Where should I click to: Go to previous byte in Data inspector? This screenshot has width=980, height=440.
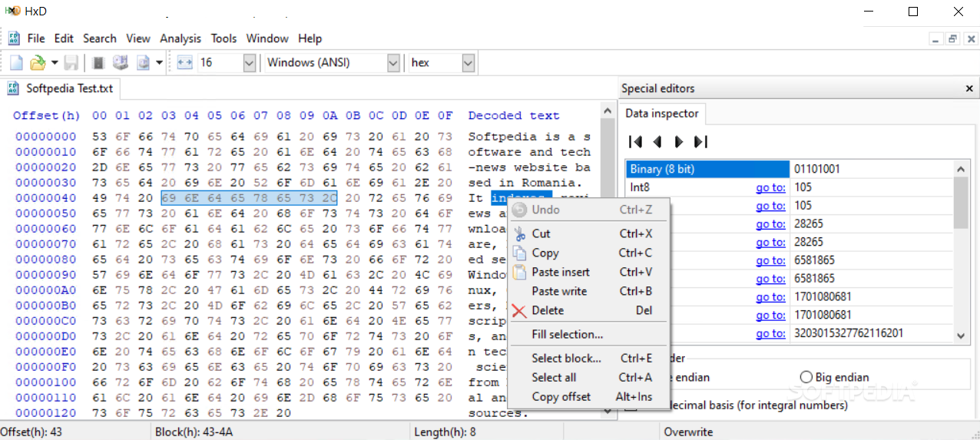657,141
